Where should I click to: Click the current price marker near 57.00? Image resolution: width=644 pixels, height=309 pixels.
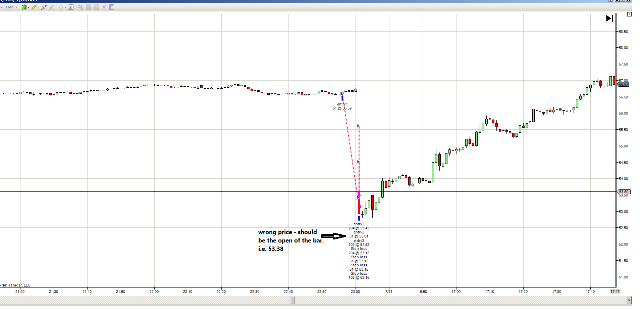pyautogui.click(x=623, y=84)
